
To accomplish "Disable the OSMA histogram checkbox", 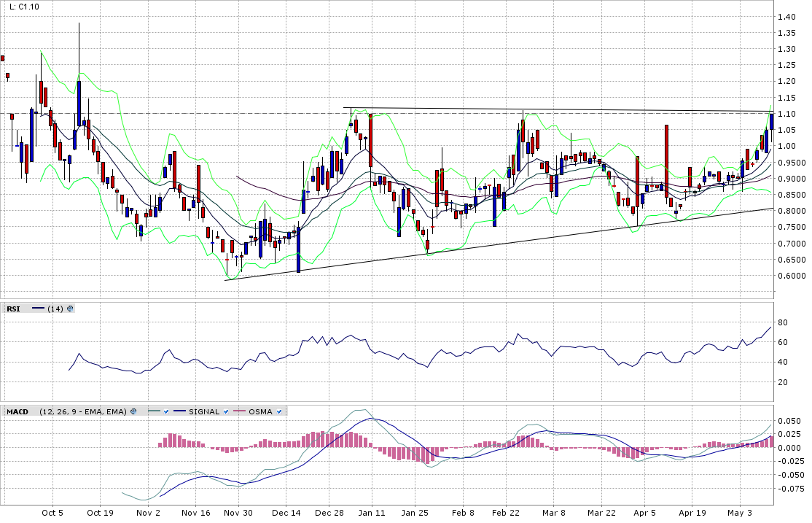I will tap(278, 411).
